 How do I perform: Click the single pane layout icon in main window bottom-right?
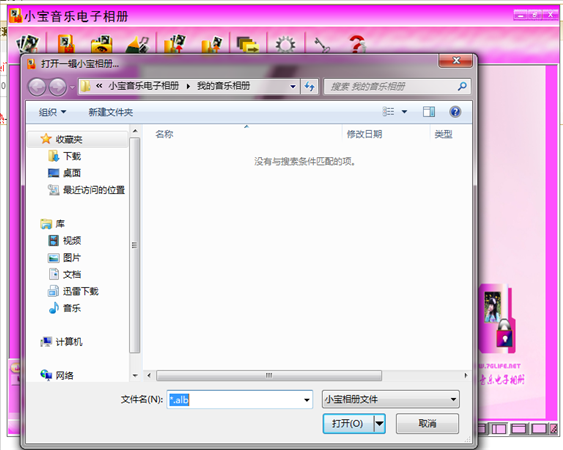tap(539, 428)
